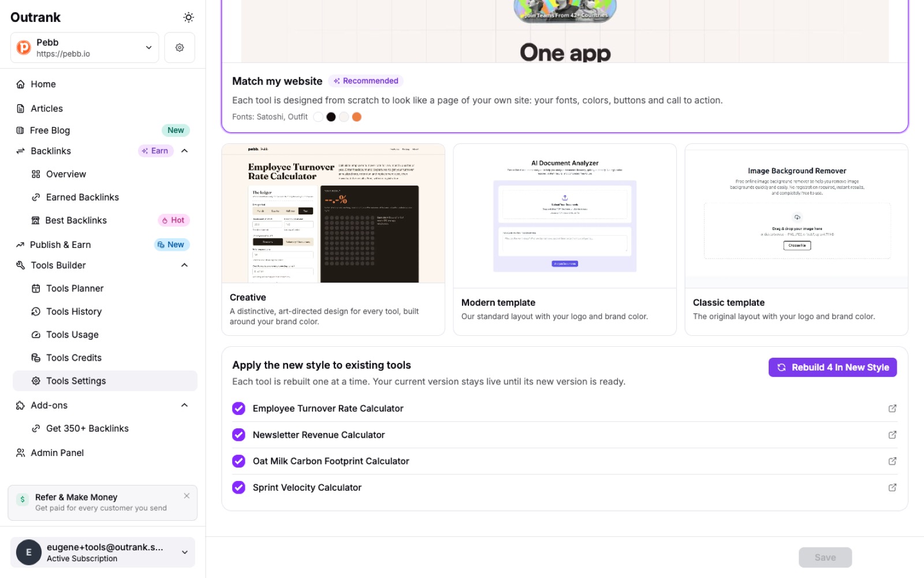
Task: Collapse the Add-ons section
Action: [185, 405]
